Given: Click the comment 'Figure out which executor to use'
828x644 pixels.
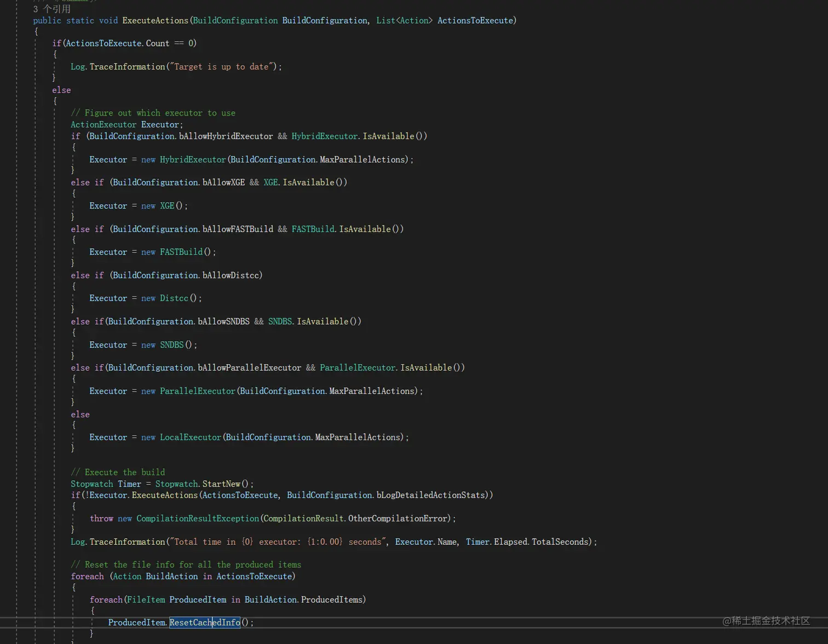Looking at the screenshot, I should click(x=153, y=113).
